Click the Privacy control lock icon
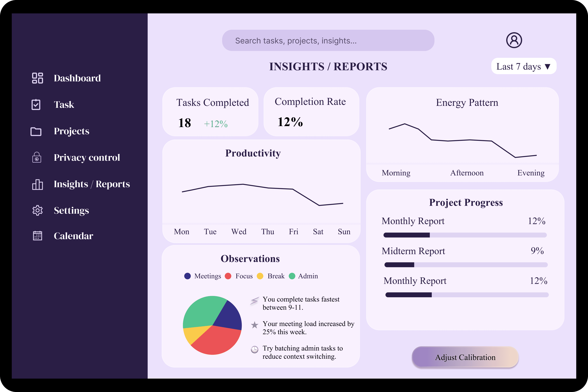The height and width of the screenshot is (392, 588). coord(37,157)
